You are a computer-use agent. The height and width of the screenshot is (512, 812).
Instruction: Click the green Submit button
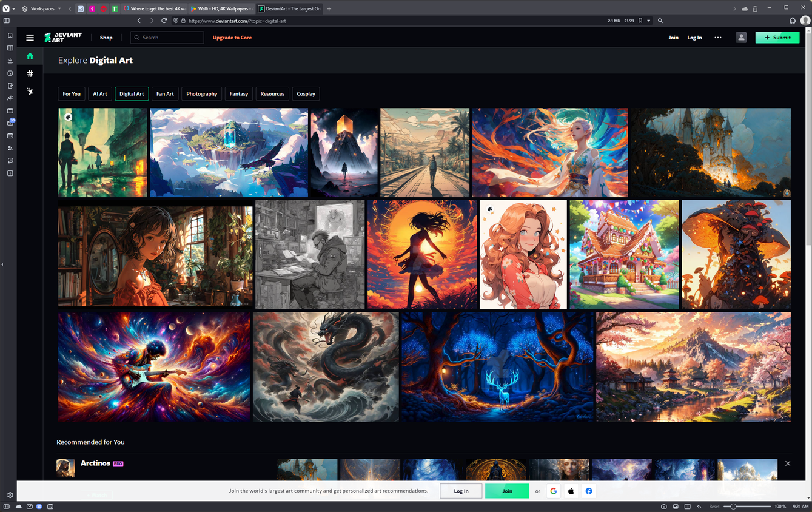pos(777,38)
